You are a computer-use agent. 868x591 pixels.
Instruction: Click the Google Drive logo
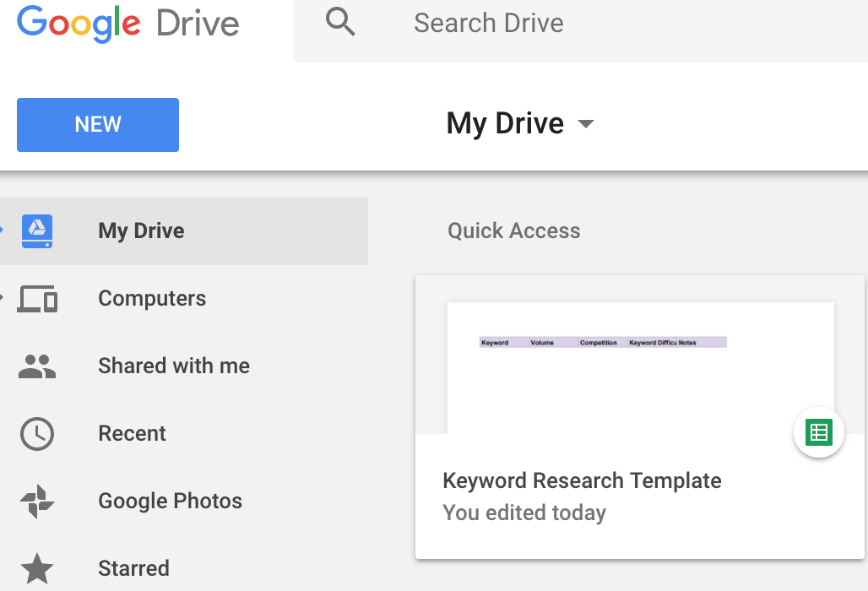[x=127, y=23]
